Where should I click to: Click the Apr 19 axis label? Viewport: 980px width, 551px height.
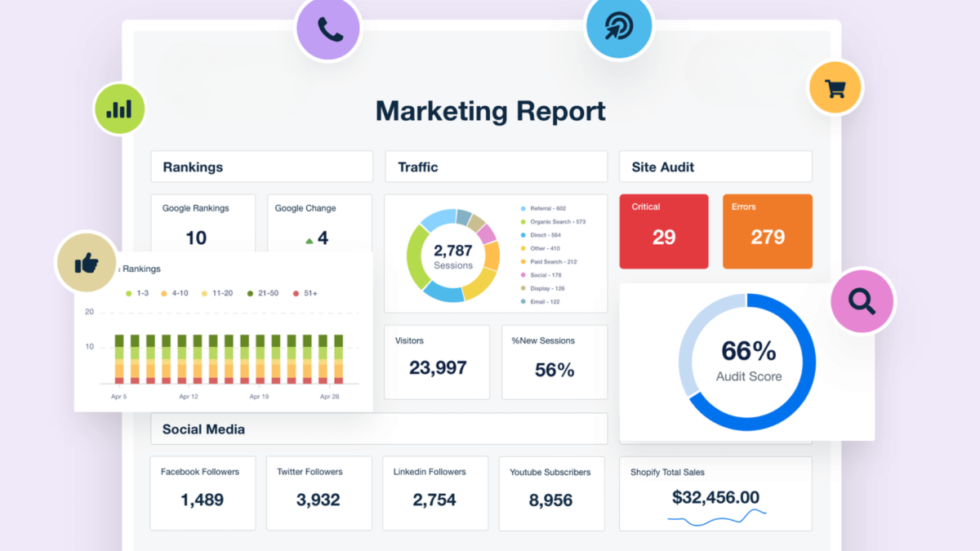[259, 396]
